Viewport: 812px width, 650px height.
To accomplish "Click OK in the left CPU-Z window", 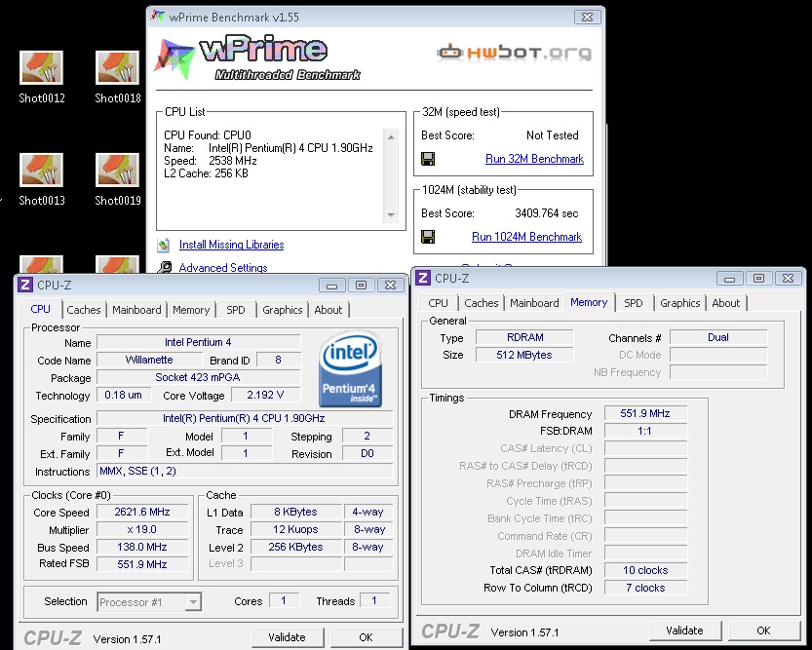I will [x=367, y=637].
